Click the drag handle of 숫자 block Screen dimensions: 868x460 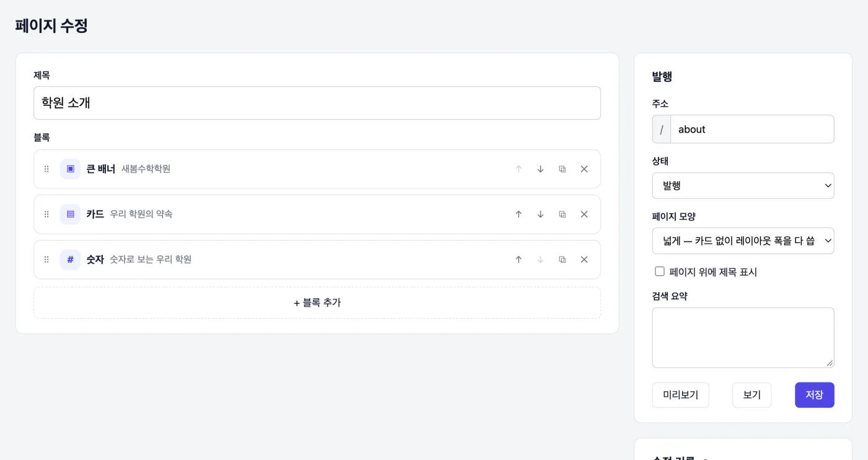(x=46, y=260)
